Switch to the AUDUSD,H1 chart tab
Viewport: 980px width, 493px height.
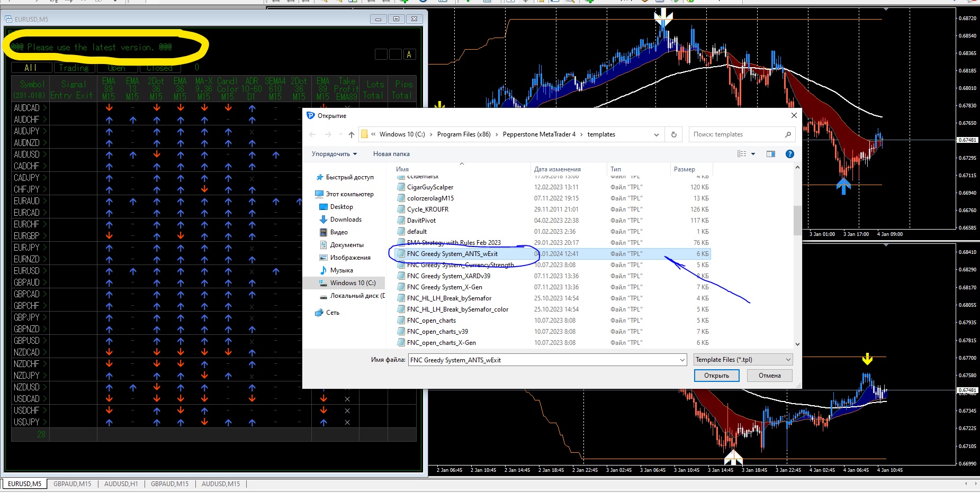tap(121, 484)
